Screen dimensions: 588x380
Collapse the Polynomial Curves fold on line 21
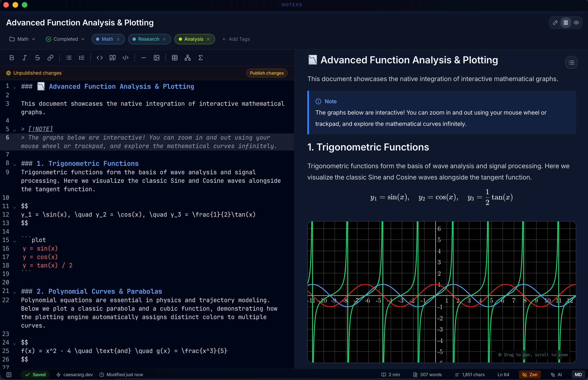[x=15, y=293]
